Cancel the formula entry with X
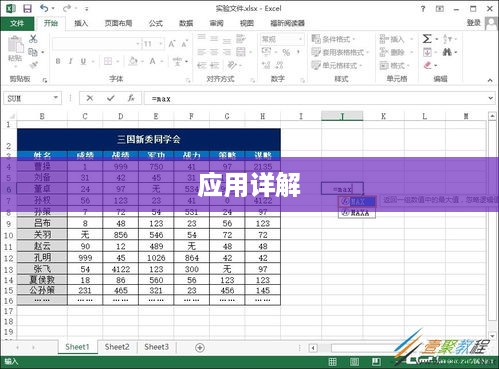Screen dimensions: 499x369 [90, 98]
